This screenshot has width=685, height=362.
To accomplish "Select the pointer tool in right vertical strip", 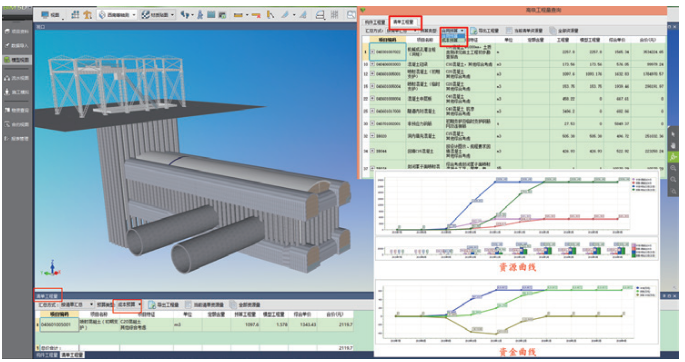I will (673, 134).
